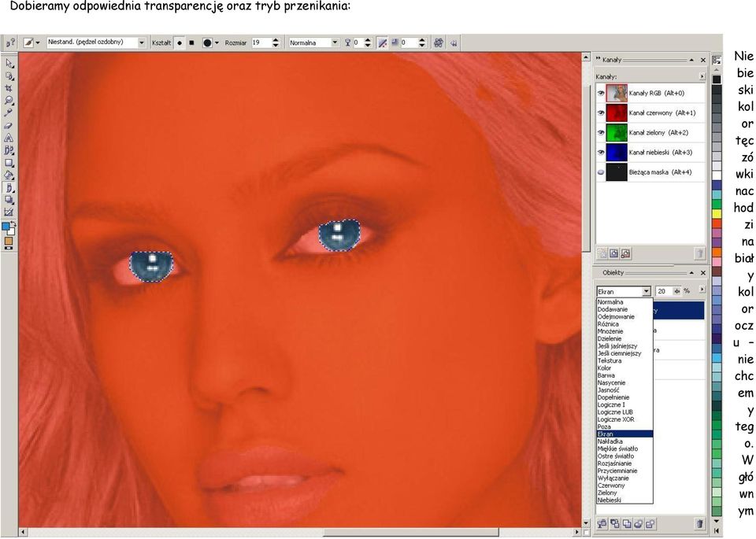Select Kanał czerwony (Alt+1) channel row
The height and width of the screenshot is (539, 756).
[x=651, y=113]
